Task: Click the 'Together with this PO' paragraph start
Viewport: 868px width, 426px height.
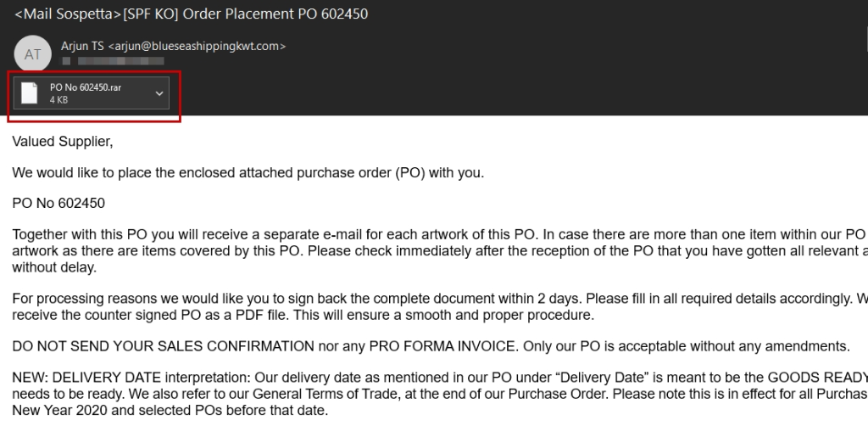Action: [76, 235]
